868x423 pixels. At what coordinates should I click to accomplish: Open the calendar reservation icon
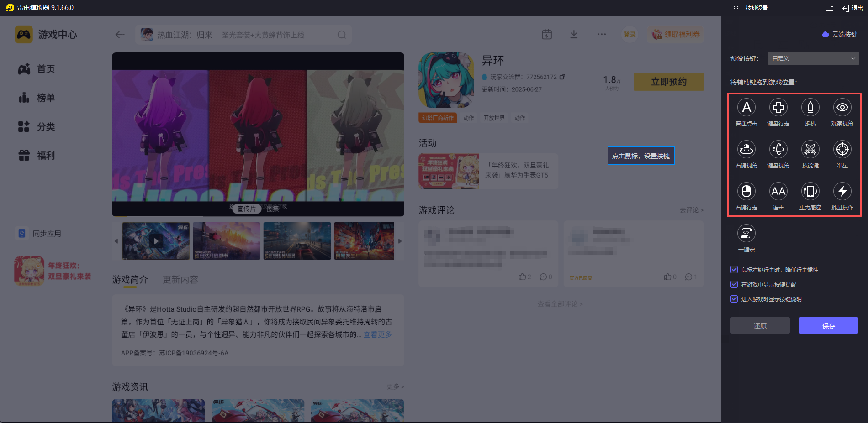point(547,34)
